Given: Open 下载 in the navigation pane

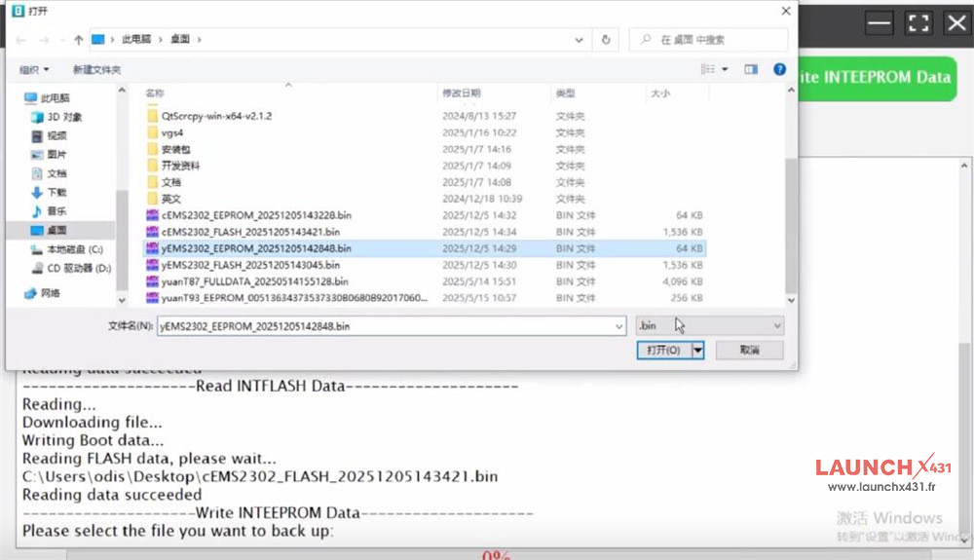Looking at the screenshot, I should [x=49, y=192].
